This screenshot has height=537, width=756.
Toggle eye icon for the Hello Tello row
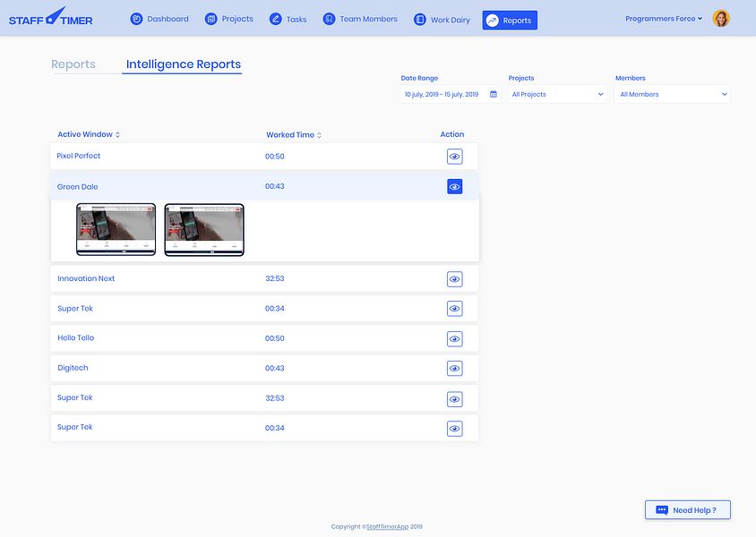pos(455,338)
